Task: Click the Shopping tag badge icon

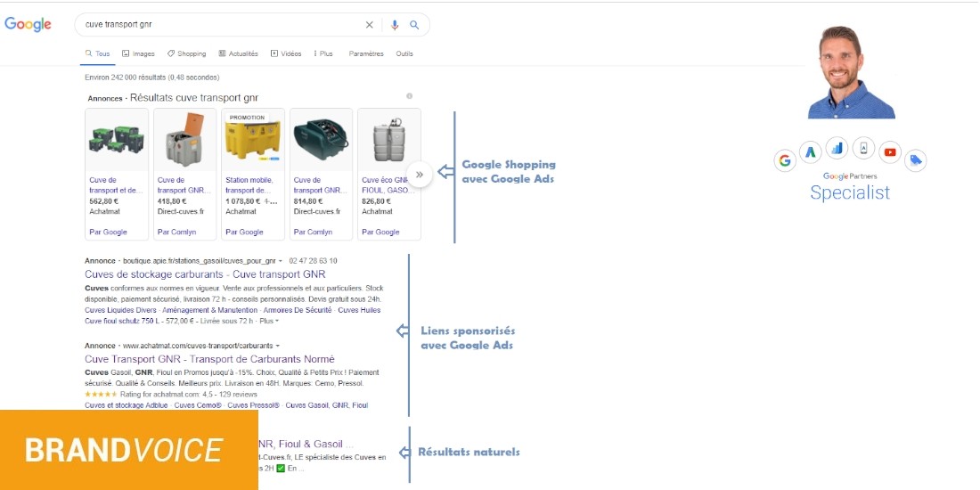Action: [916, 160]
